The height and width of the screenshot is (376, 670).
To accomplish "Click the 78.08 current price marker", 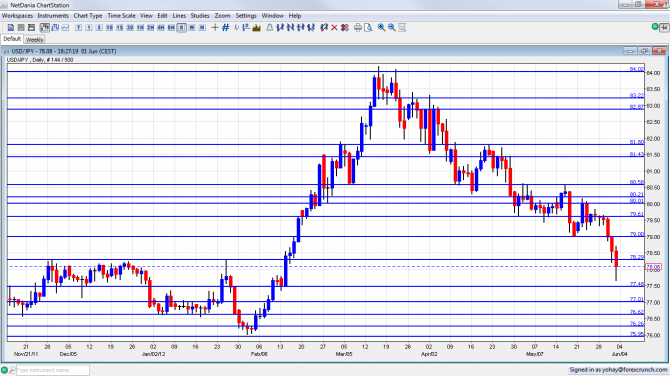I will coord(654,267).
